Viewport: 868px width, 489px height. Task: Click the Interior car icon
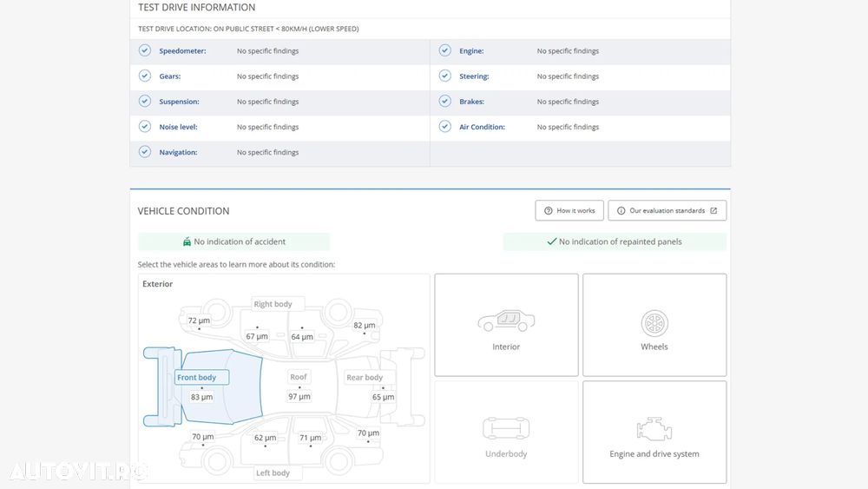[506, 322]
